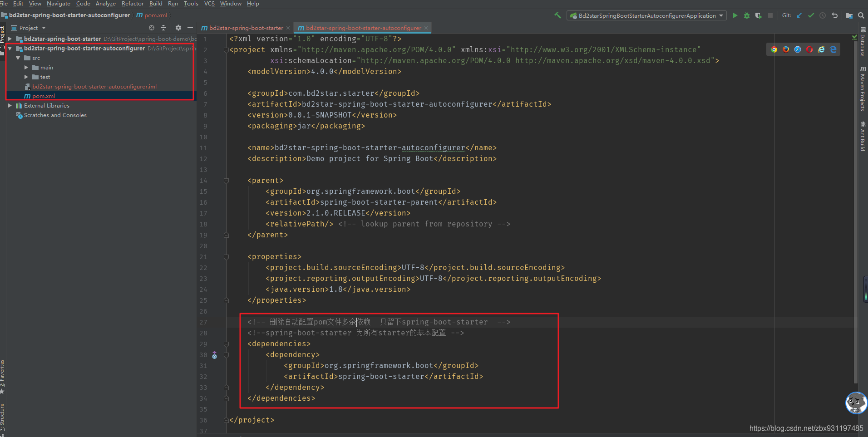The height and width of the screenshot is (437, 868).
Task: Open the Navigate menu
Action: (x=59, y=4)
